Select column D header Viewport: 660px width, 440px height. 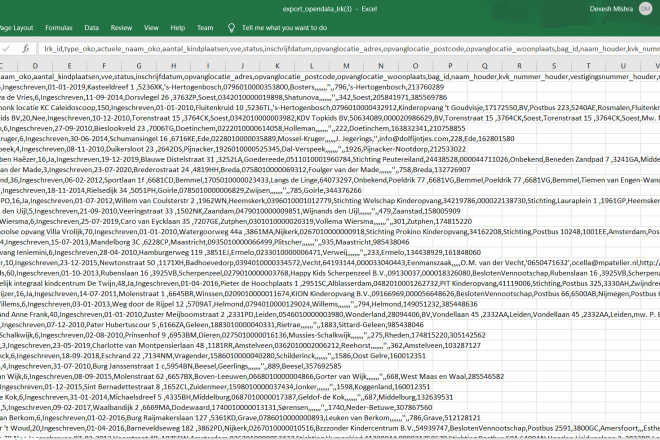(35, 66)
